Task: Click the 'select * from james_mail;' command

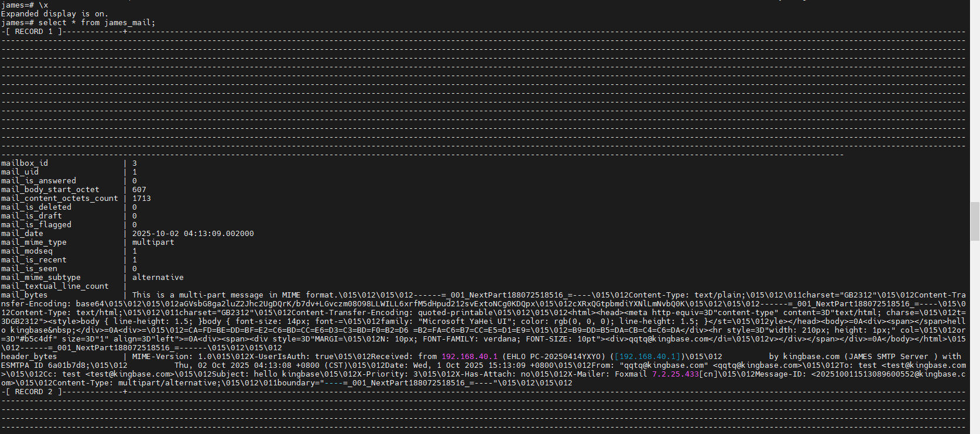Action: [x=97, y=23]
